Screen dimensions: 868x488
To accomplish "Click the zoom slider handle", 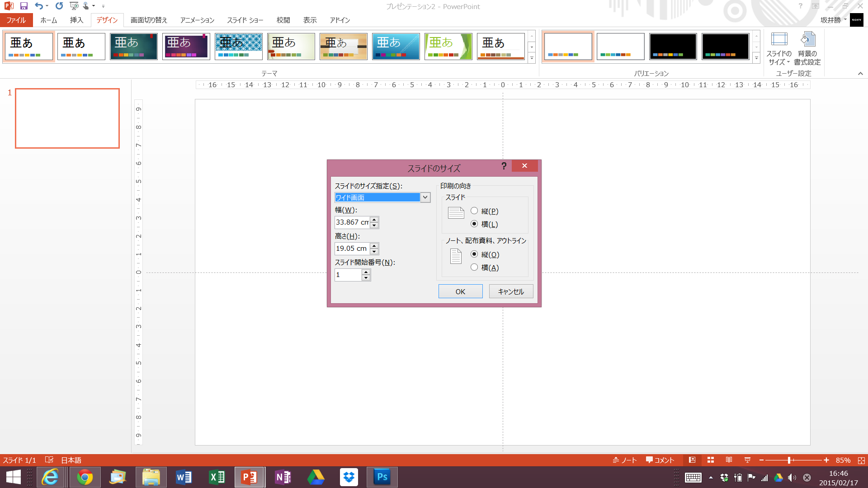I will [789, 460].
